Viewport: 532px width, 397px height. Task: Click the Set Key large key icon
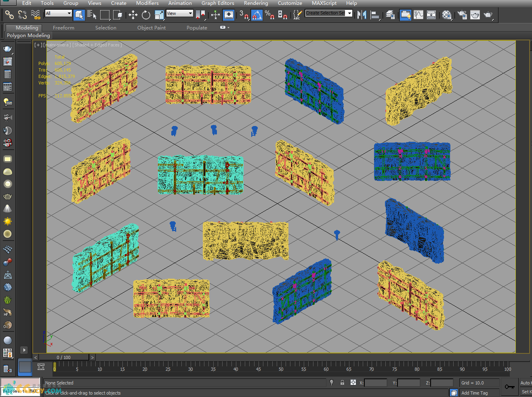(x=510, y=387)
